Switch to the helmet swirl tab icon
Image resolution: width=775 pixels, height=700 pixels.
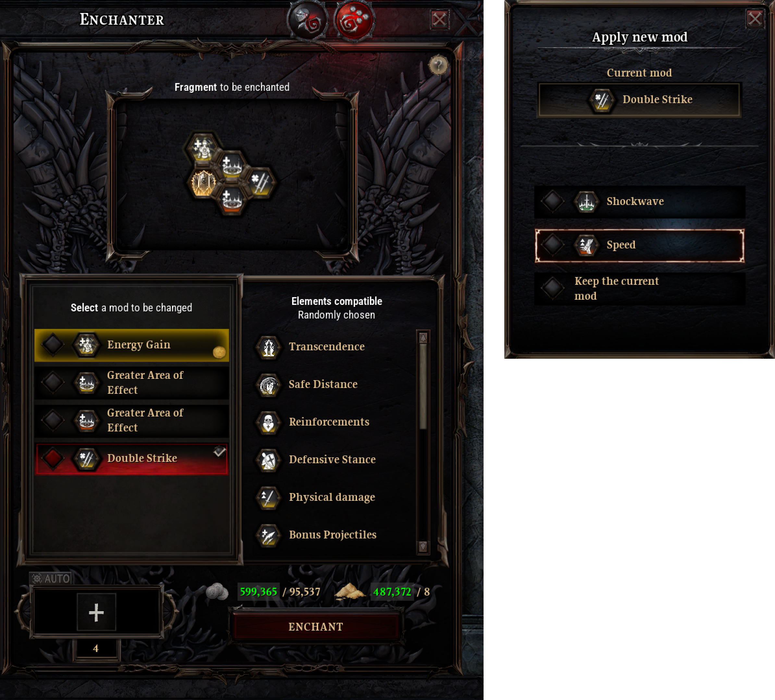tap(308, 20)
